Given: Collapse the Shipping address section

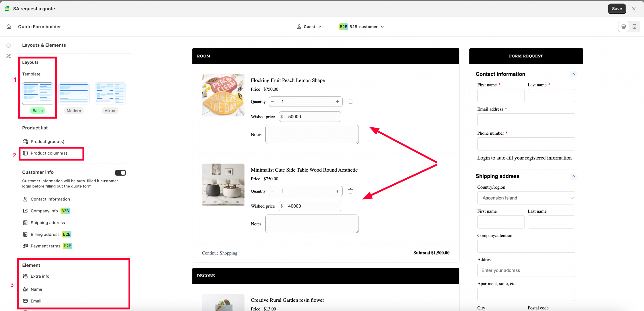Looking at the screenshot, I should click(573, 176).
